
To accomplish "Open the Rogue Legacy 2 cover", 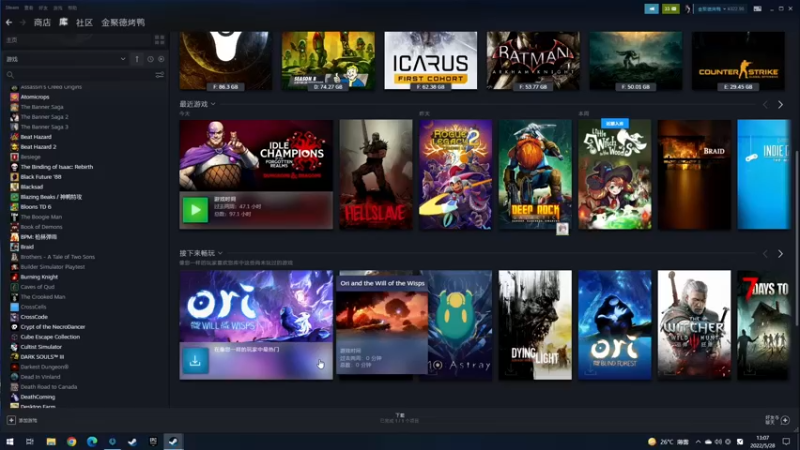I will pyautogui.click(x=456, y=174).
